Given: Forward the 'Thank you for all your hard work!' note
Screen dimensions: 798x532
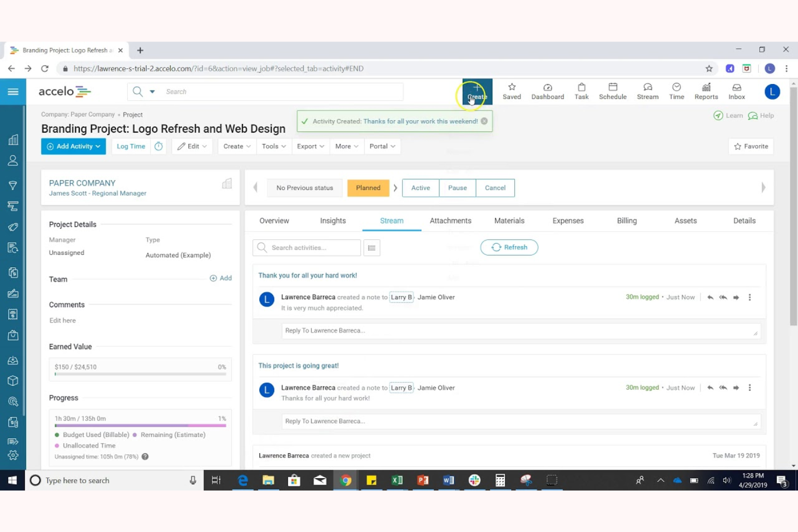Looking at the screenshot, I should tap(736, 298).
